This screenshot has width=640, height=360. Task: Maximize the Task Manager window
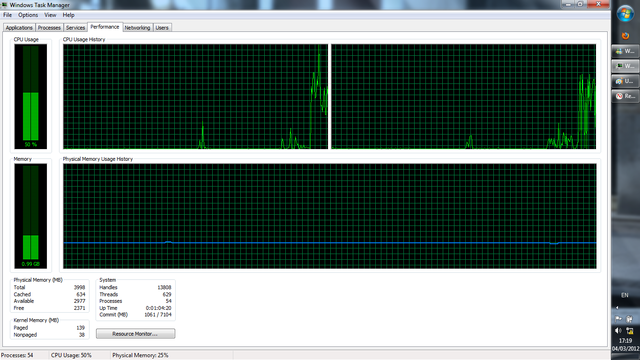[x=580, y=4]
